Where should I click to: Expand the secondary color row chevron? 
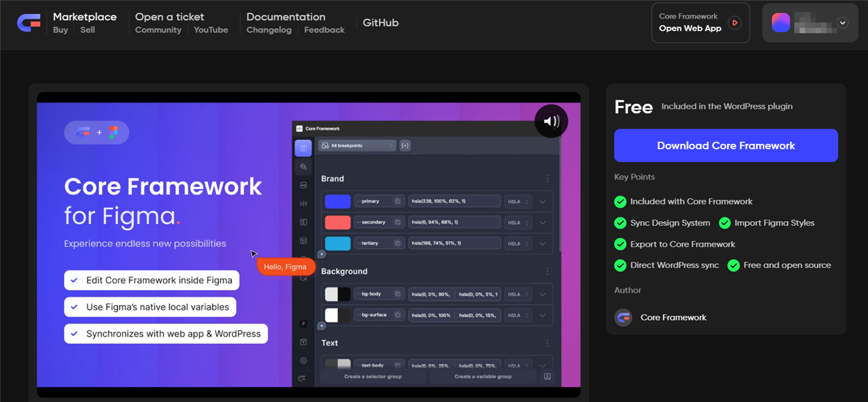pyautogui.click(x=543, y=222)
